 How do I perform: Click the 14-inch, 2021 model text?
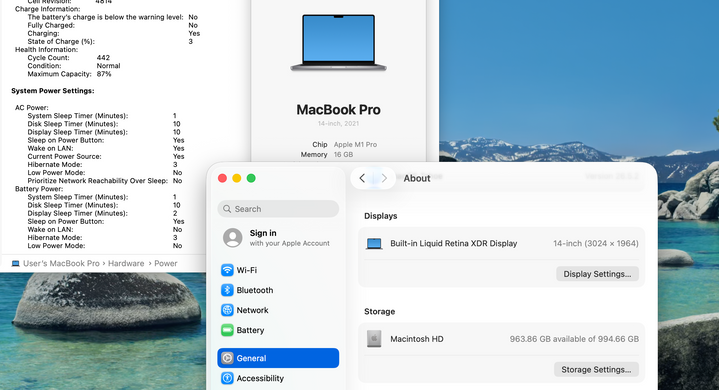pyautogui.click(x=338, y=123)
